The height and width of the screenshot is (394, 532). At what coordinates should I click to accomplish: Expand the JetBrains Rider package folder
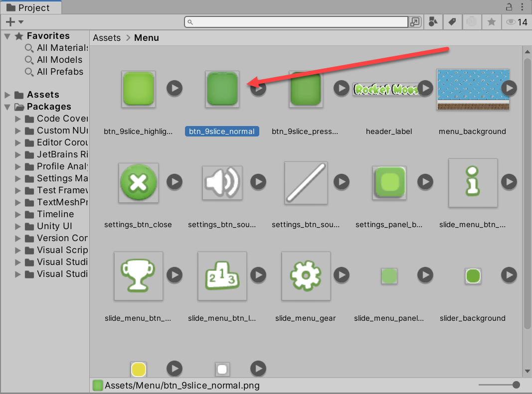pyautogui.click(x=17, y=154)
